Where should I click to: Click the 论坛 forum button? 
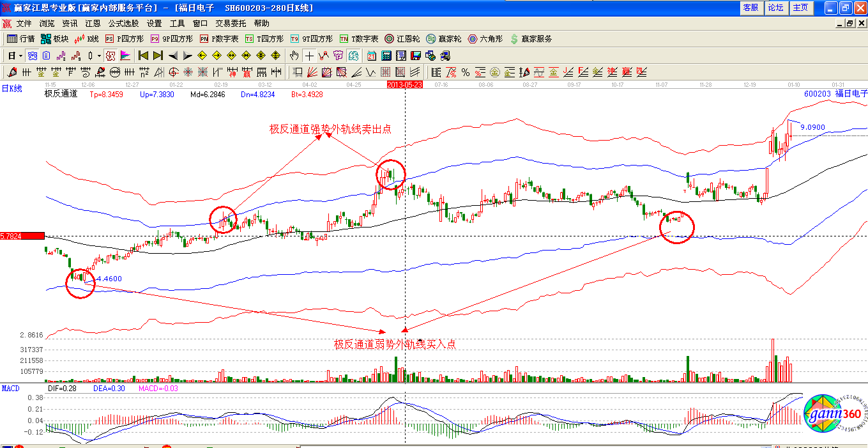click(x=775, y=8)
